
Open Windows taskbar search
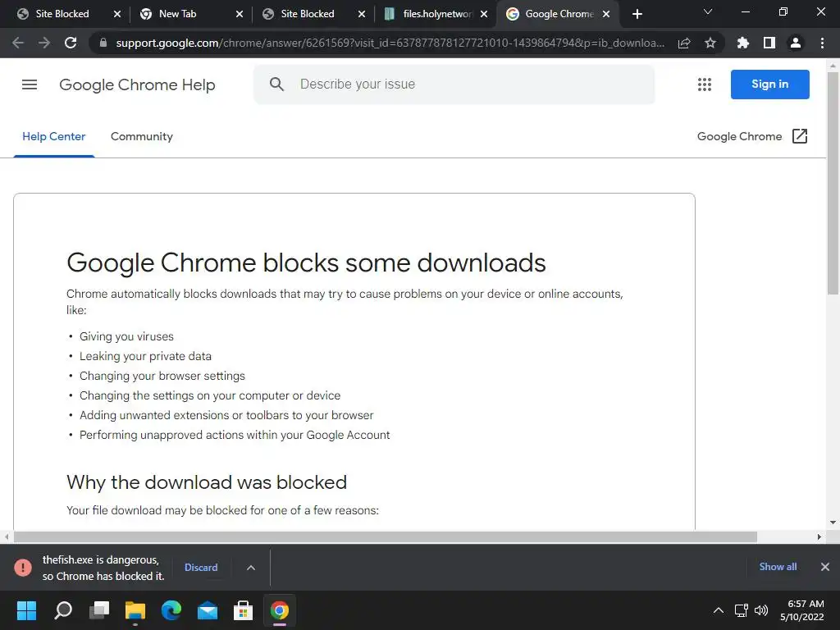[x=63, y=610]
